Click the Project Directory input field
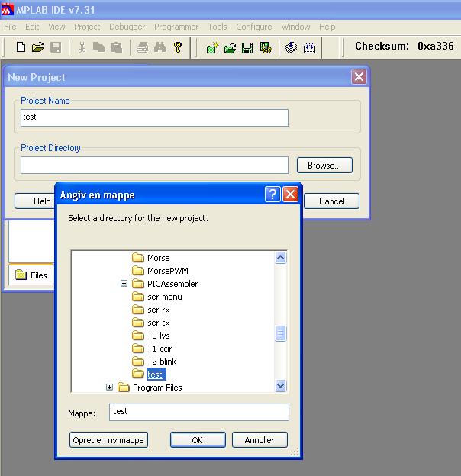The height and width of the screenshot is (476, 461). [x=154, y=165]
